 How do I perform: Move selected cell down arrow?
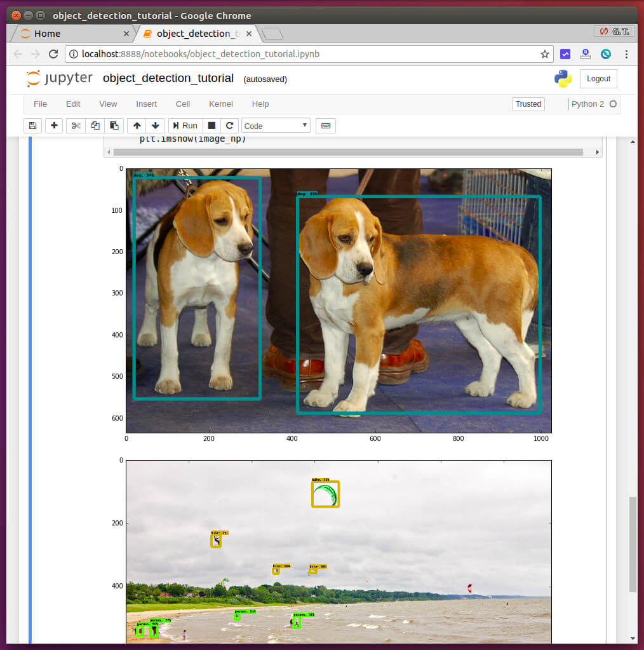point(155,126)
